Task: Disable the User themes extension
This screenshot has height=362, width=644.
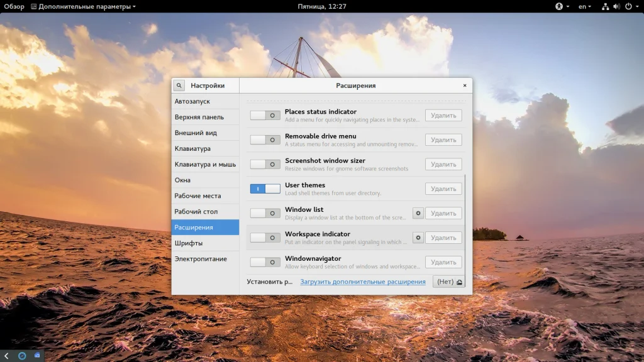Action: tap(265, 189)
